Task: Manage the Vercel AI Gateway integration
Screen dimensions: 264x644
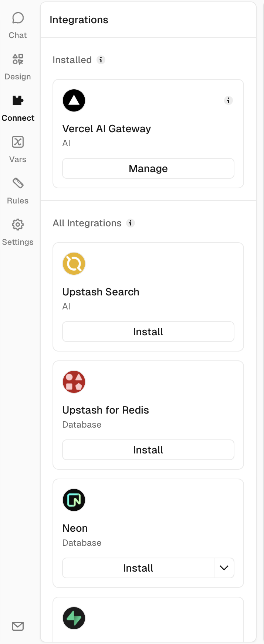Action: point(148,168)
